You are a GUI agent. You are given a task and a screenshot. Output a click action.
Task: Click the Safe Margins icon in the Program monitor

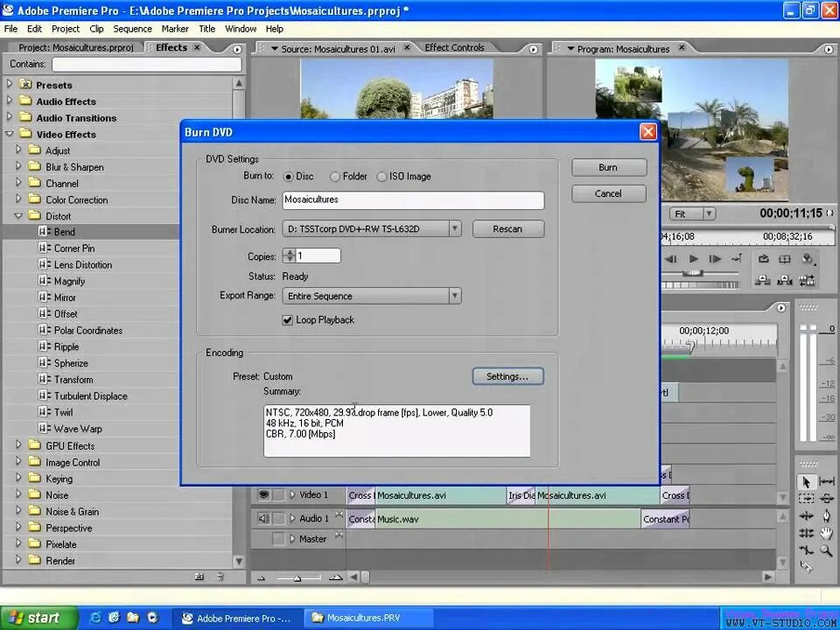tap(786, 258)
